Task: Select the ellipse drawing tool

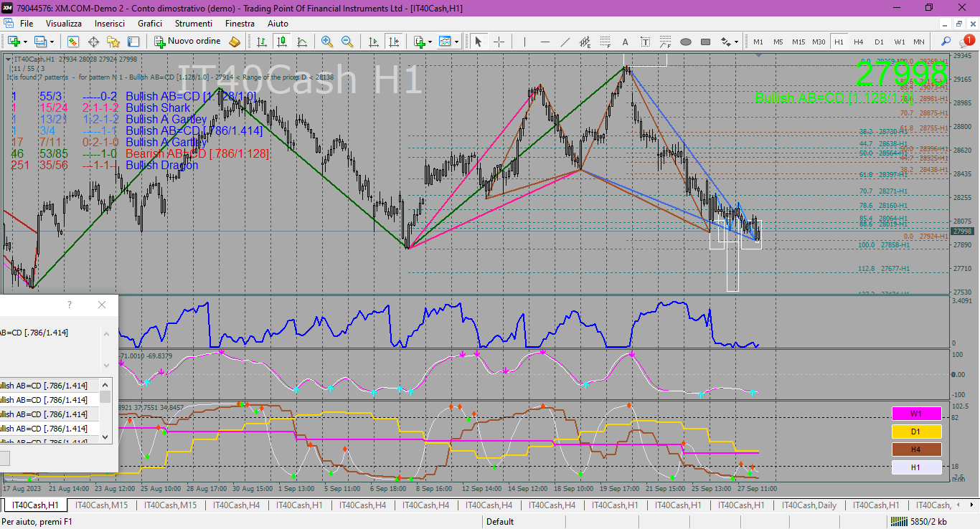Action: point(685,42)
